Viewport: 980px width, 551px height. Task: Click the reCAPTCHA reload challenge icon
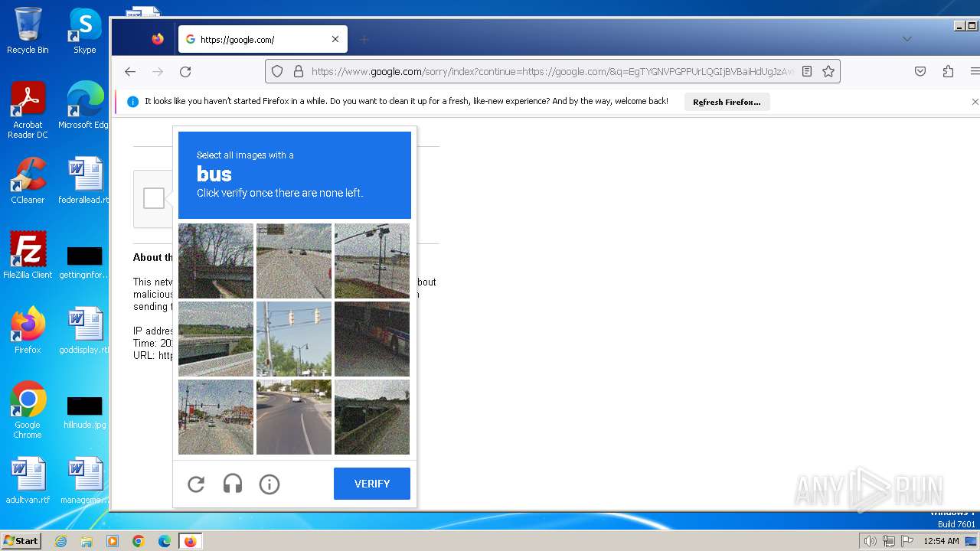coord(196,484)
